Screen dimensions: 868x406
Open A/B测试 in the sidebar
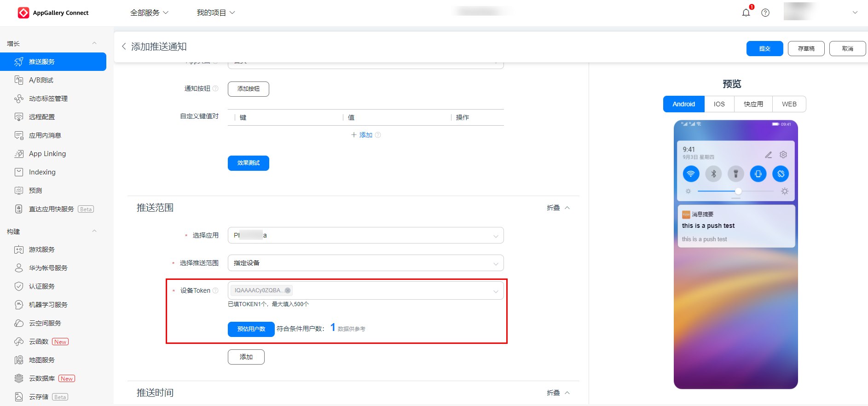[x=41, y=80]
